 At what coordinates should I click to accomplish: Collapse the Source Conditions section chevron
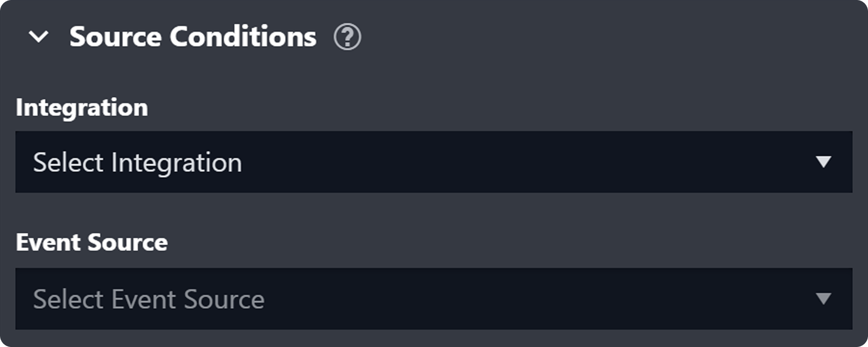pos(39,37)
